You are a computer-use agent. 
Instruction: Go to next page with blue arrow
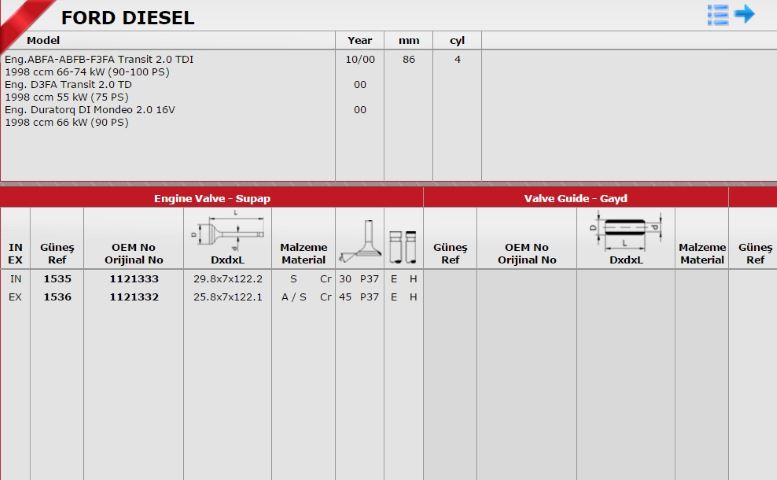pyautogui.click(x=744, y=14)
